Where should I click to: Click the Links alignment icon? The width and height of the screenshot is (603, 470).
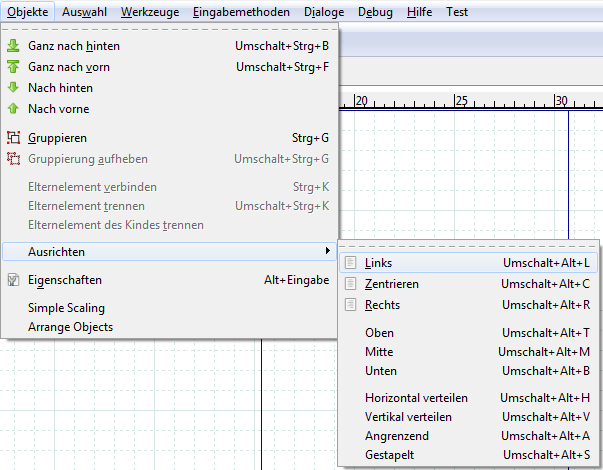[351, 263]
